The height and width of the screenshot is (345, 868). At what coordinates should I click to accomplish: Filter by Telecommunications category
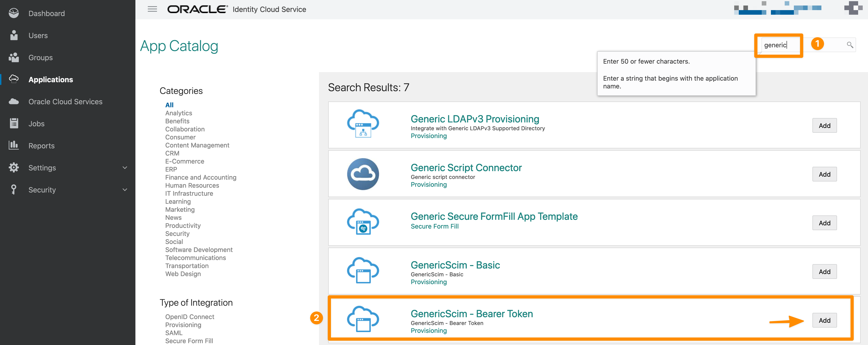point(196,258)
